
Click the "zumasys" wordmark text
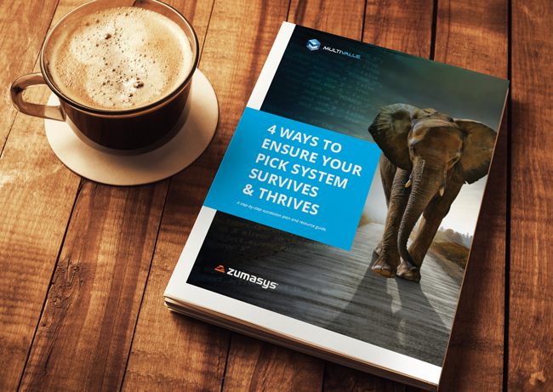click(x=252, y=278)
